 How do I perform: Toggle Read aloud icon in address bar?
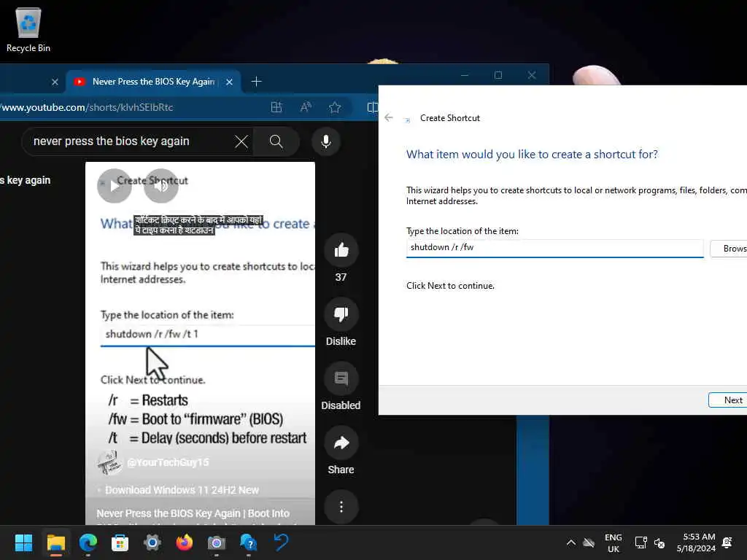point(306,107)
